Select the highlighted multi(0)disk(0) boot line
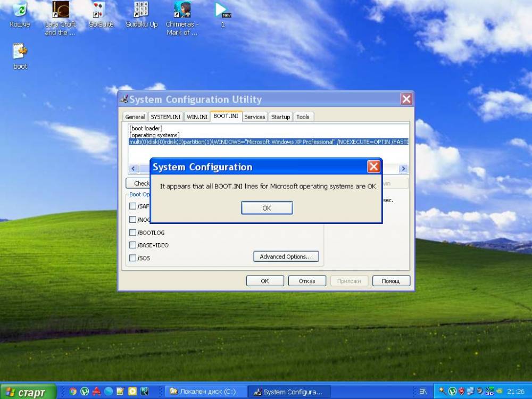The width and height of the screenshot is (532, 399). click(269, 142)
